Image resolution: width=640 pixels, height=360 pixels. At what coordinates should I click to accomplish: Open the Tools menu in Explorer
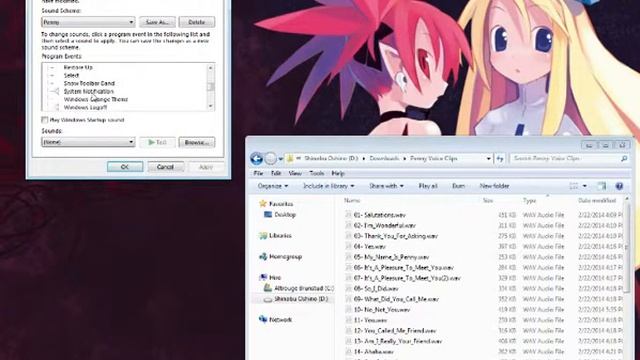[316, 173]
